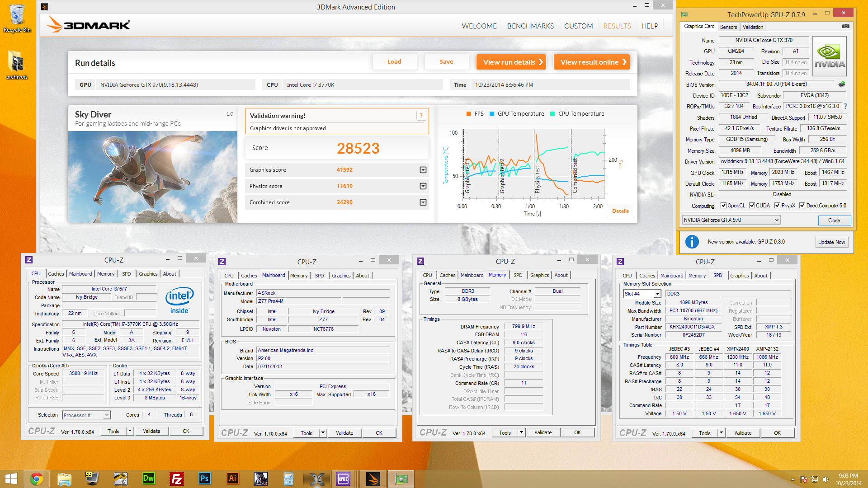
Task: Click the 3DMark logo
Action: pyautogui.click(x=89, y=25)
